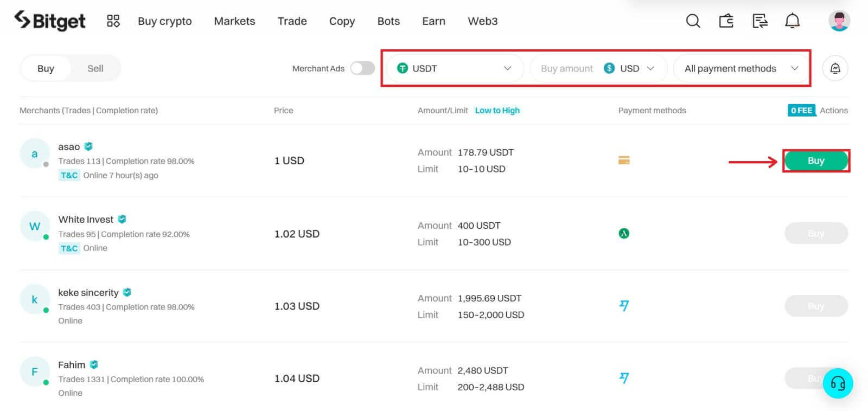Click the Buy amount input field
This screenshot has width=868, height=411.
pos(566,68)
